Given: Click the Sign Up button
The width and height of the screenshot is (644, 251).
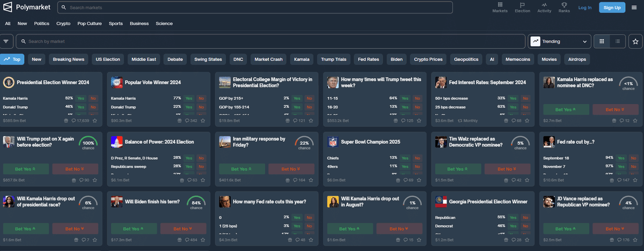Looking at the screenshot, I should (612, 8).
